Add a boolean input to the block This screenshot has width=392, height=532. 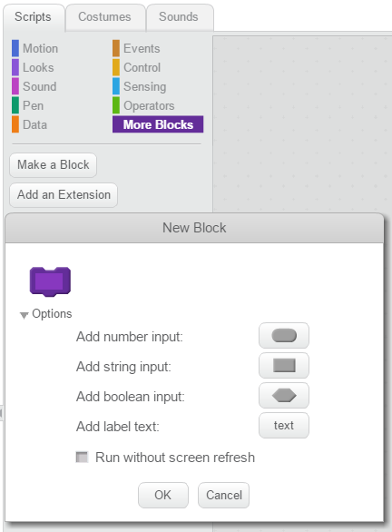pos(284,395)
